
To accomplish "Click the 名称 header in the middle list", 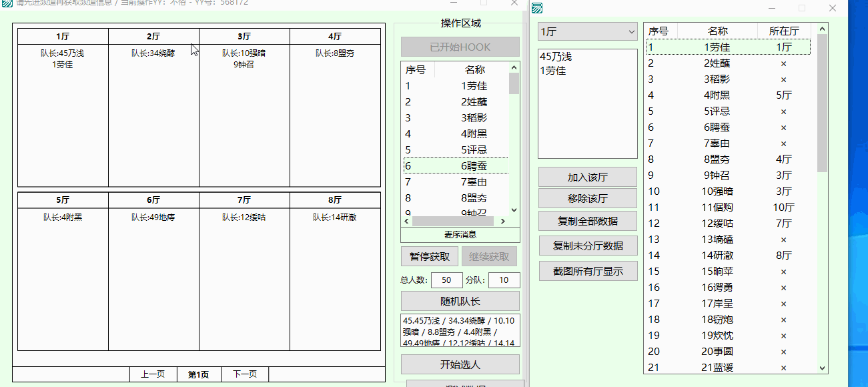I will tap(474, 69).
